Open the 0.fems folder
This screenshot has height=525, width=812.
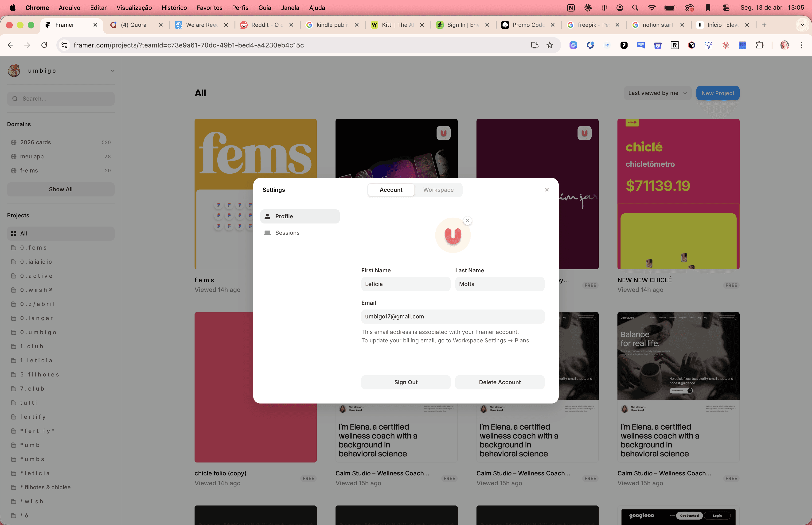[33, 247]
